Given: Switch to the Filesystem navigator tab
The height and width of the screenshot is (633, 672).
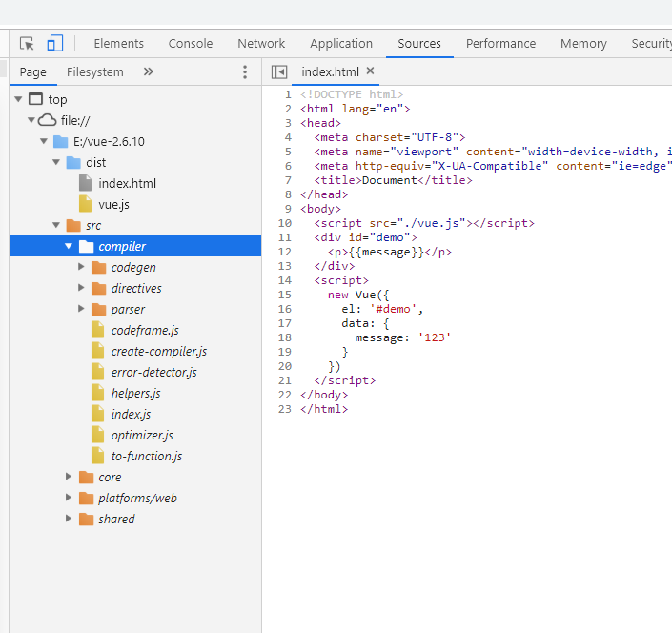Looking at the screenshot, I should coord(94,72).
